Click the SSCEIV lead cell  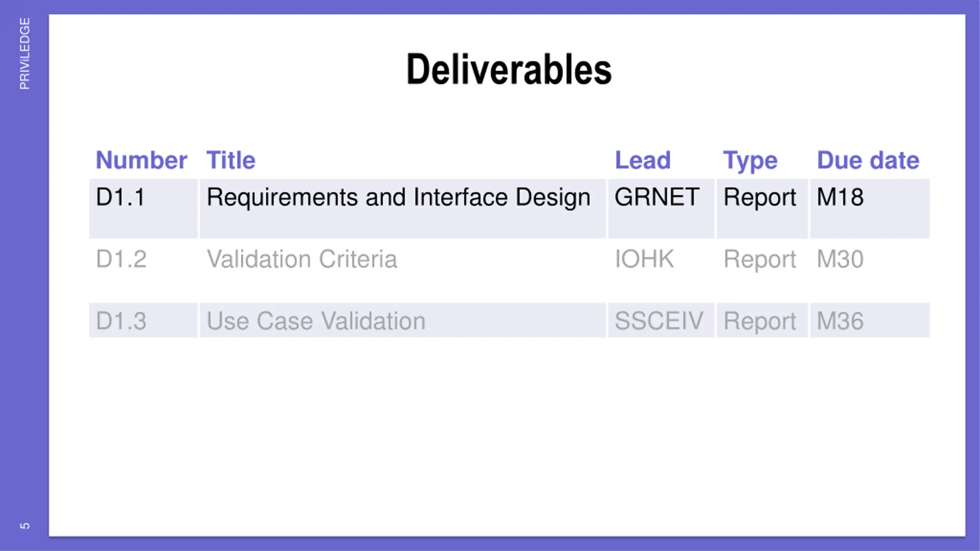click(659, 321)
